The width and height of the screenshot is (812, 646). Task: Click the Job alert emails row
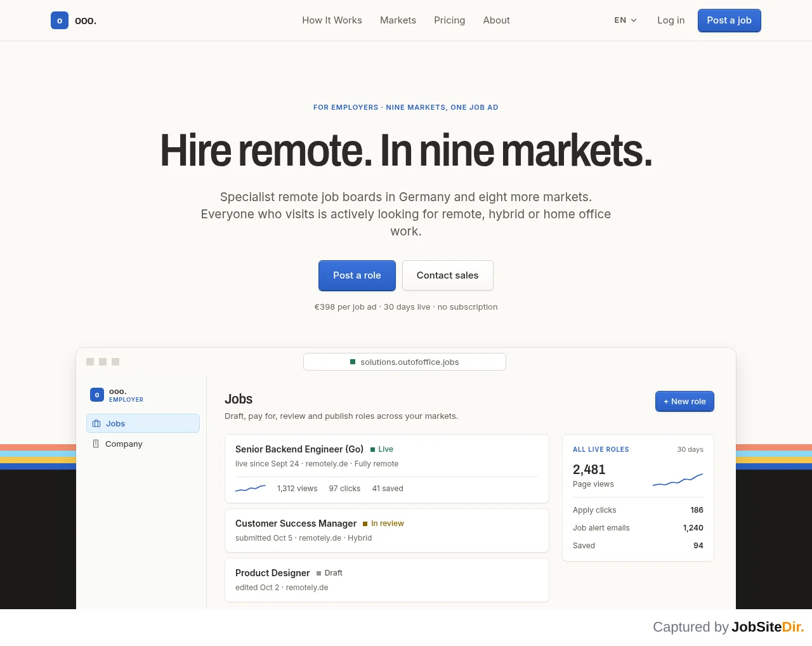638,528
